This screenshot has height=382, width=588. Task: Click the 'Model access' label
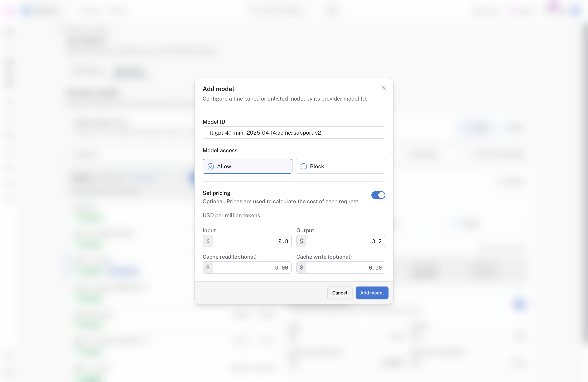tap(220, 150)
